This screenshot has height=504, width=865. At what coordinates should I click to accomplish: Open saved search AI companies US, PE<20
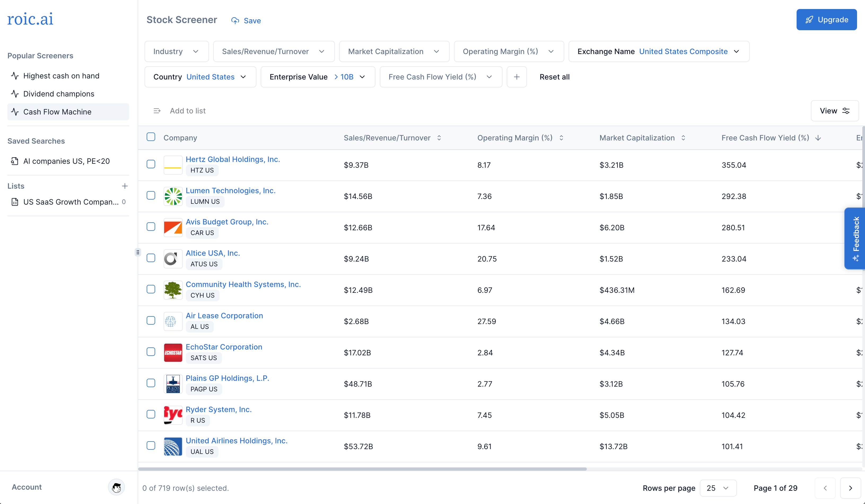68,161
